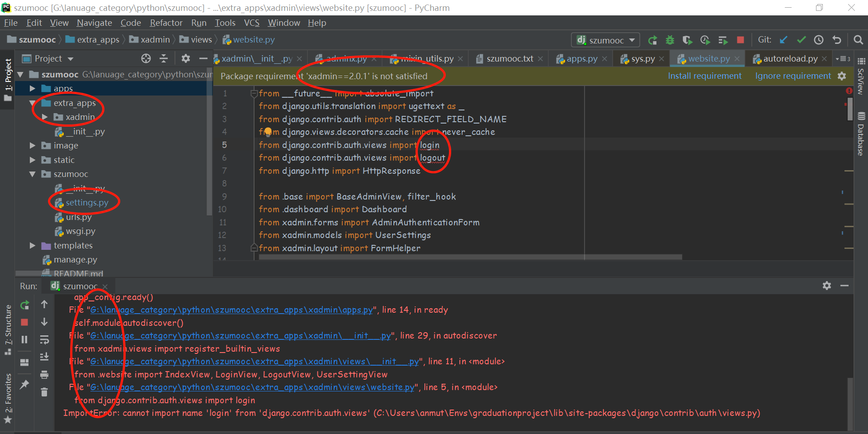The width and height of the screenshot is (868, 434).
Task: Open Search Everywhere magnifier icon
Action: point(858,40)
